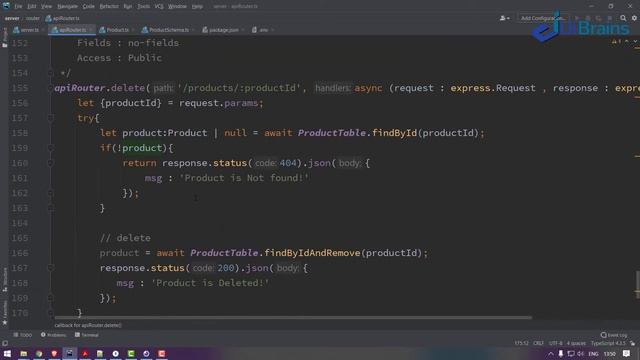Open the Window menu
The image size is (640, 360).
point(177,7)
